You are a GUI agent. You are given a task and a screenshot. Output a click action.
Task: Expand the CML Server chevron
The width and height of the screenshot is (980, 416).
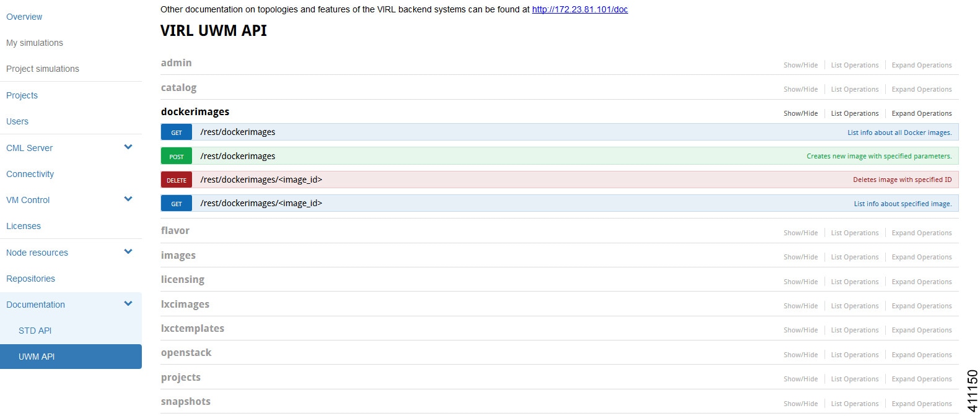click(128, 147)
